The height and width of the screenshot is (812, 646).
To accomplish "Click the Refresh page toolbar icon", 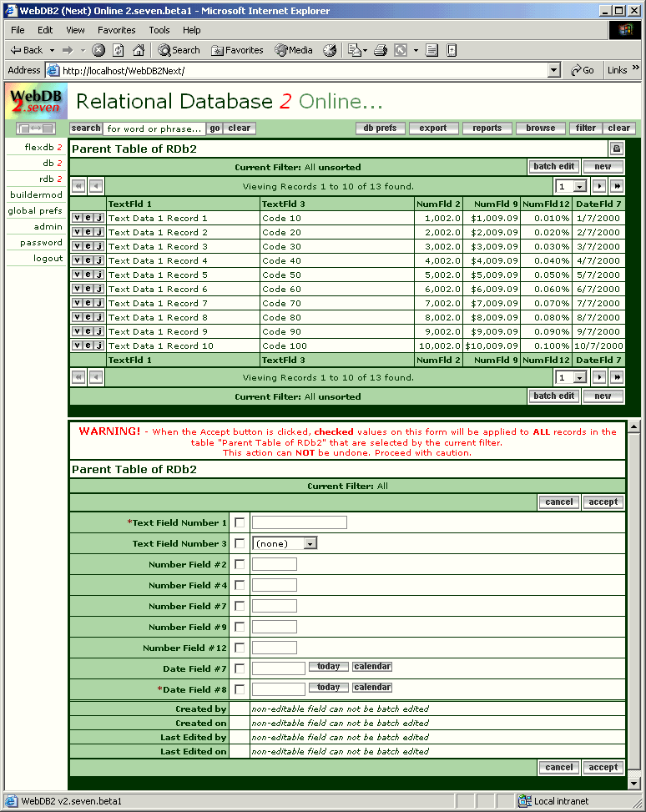I will pyautogui.click(x=119, y=50).
